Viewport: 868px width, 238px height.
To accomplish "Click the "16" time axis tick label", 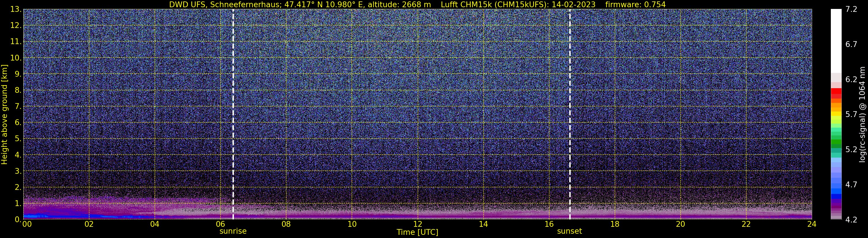I will pyautogui.click(x=549, y=224).
